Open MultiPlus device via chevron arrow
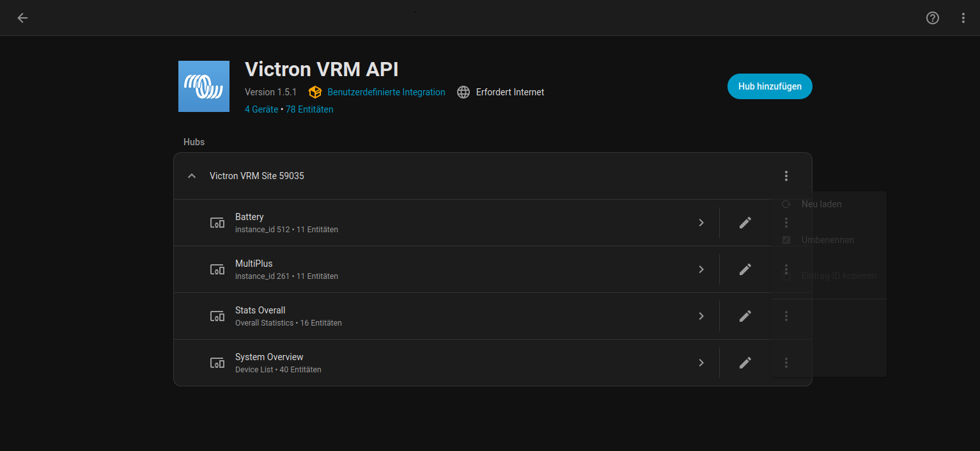Viewport: 980px width, 451px height. 701,269
